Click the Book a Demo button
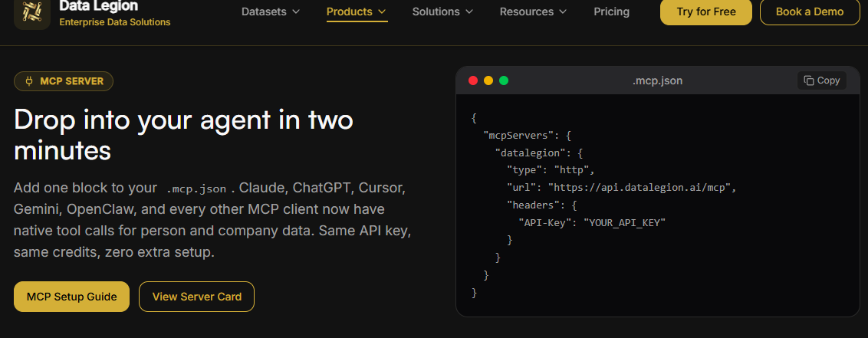This screenshot has height=338, width=868. pyautogui.click(x=810, y=11)
